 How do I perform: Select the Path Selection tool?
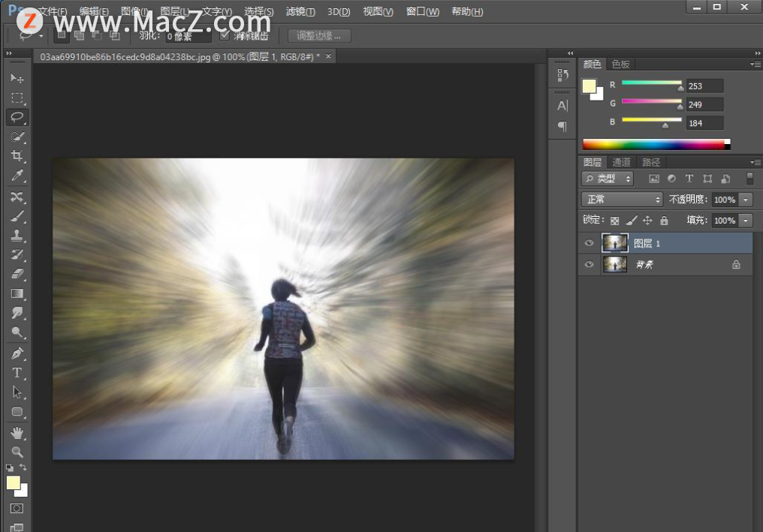pyautogui.click(x=17, y=392)
